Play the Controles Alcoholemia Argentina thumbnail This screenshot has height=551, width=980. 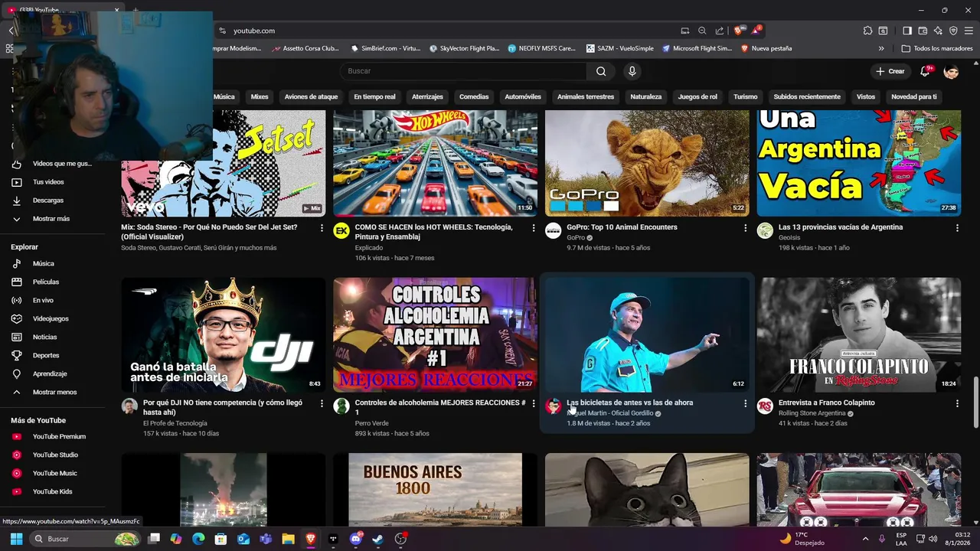tap(435, 334)
